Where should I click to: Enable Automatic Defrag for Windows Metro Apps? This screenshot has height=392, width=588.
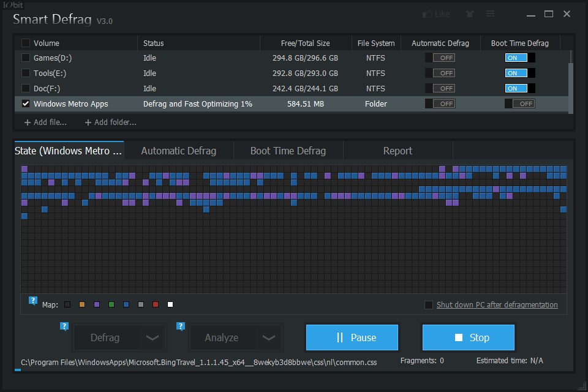click(x=440, y=104)
